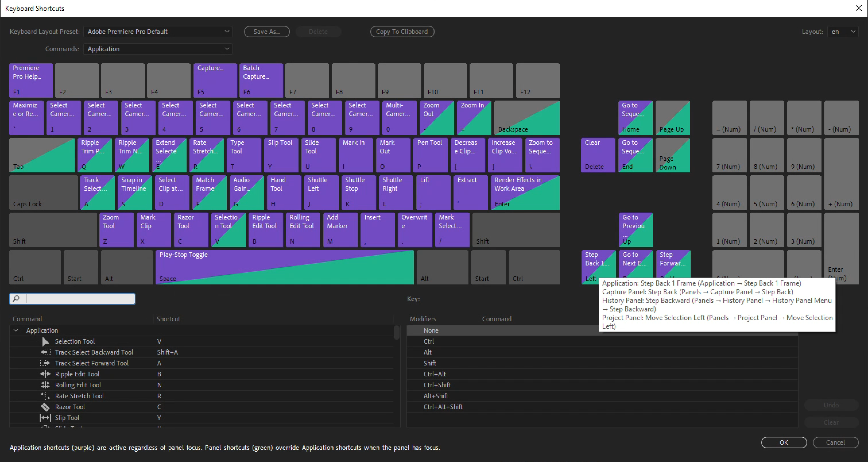Click the Rolling Edit Tool icon
Viewport: 868px width, 462px height.
(45, 385)
